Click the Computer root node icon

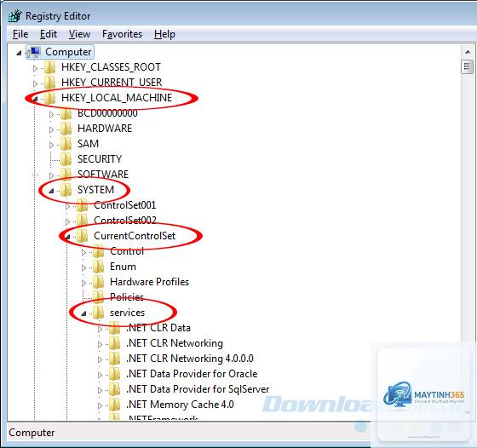coord(34,52)
